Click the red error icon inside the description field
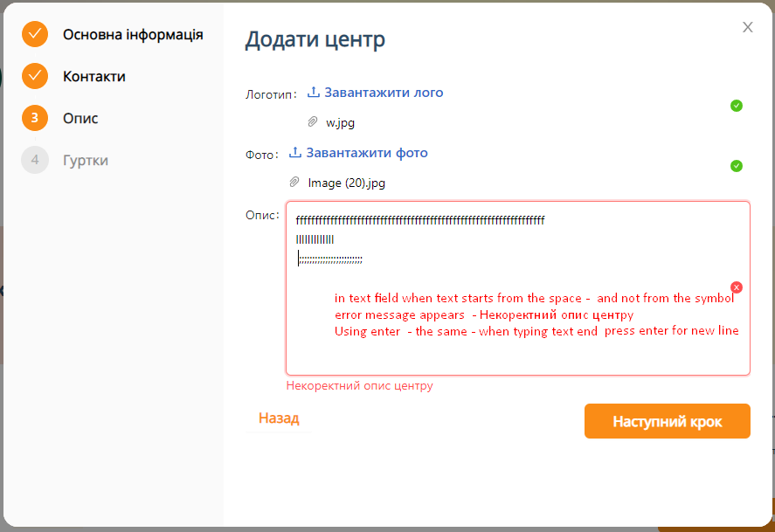The image size is (775, 532). click(x=737, y=287)
